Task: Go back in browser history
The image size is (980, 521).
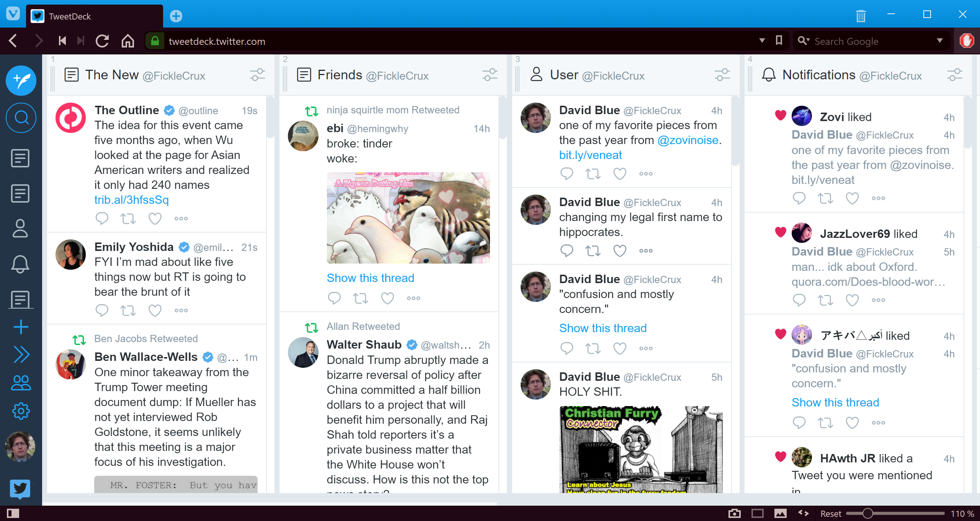Action: [13, 41]
